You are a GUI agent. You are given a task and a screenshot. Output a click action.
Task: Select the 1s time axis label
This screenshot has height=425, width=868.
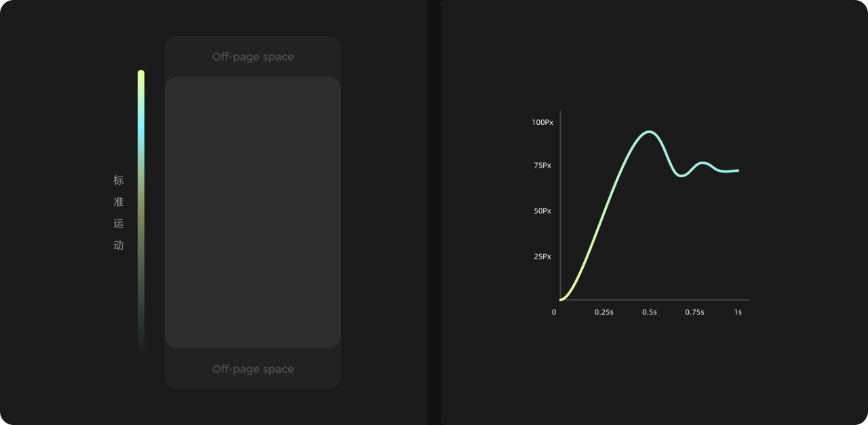pyautogui.click(x=738, y=312)
